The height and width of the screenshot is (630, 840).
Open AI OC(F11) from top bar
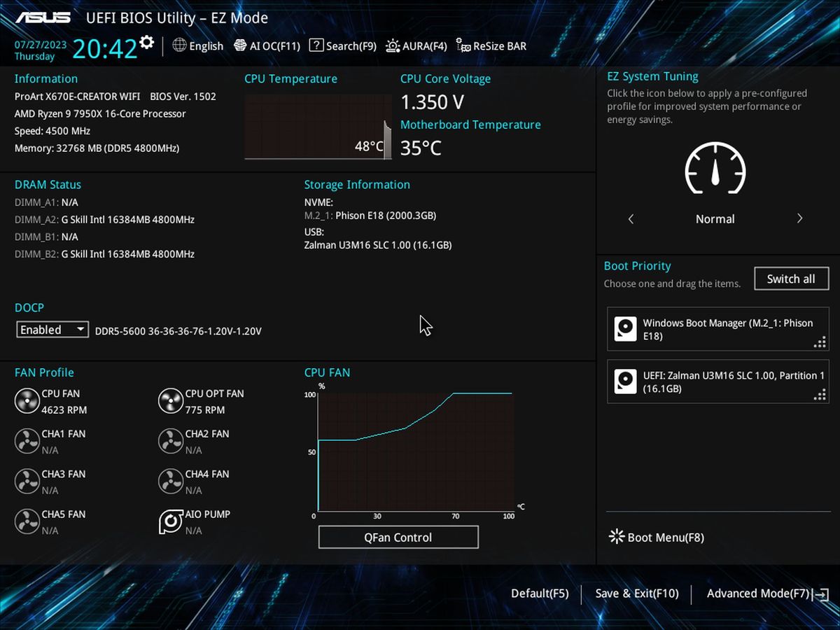coord(267,45)
